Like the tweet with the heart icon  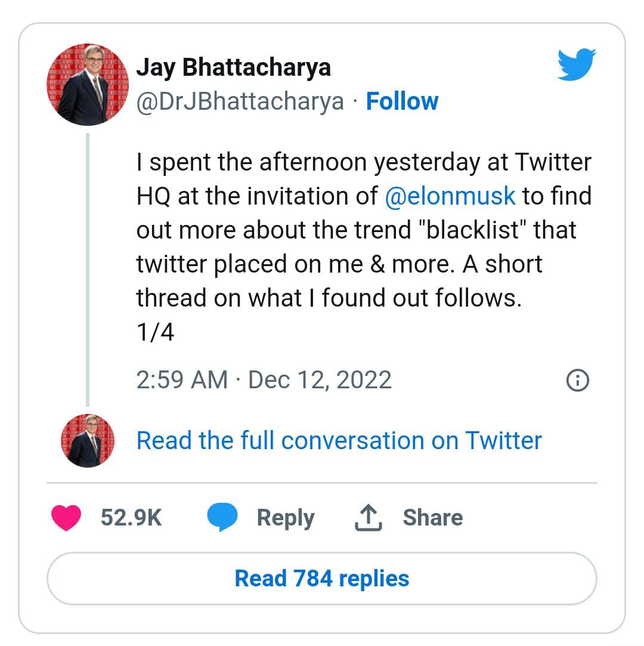[66, 517]
